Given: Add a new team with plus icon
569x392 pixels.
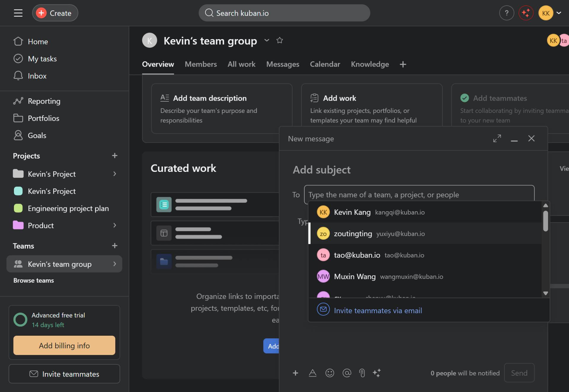Looking at the screenshot, I should pyautogui.click(x=115, y=246).
